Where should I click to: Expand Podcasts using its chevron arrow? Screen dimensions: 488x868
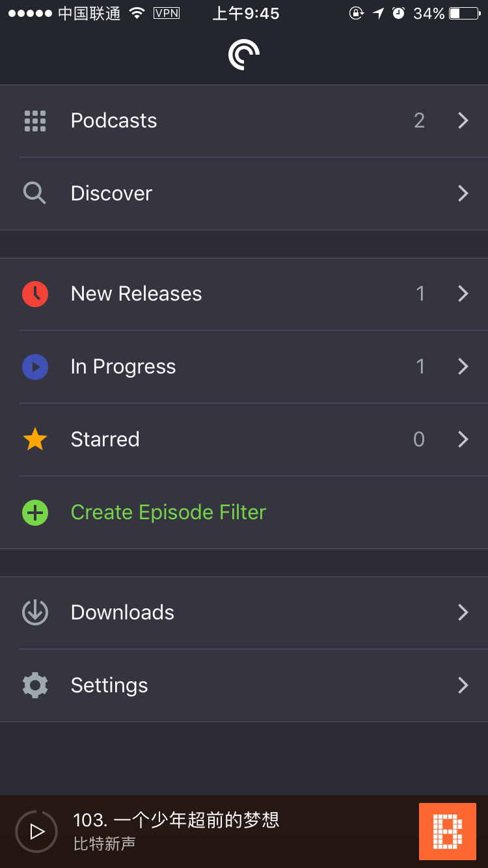tap(463, 121)
